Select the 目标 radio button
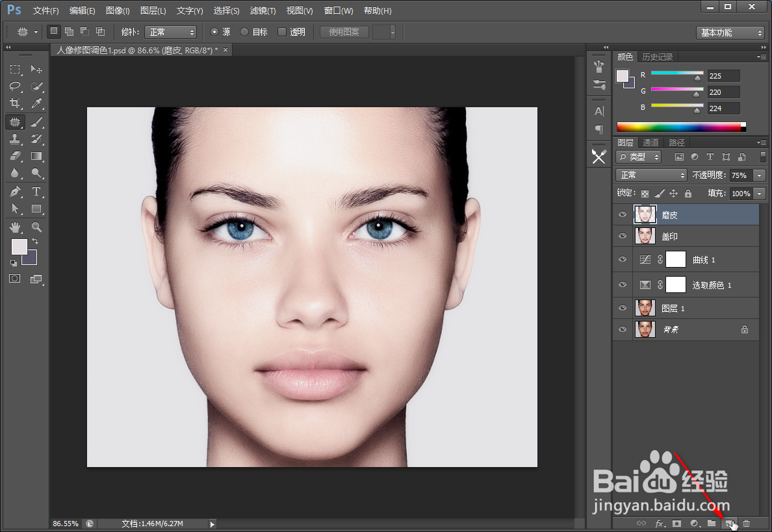This screenshot has width=772, height=532. (244, 32)
